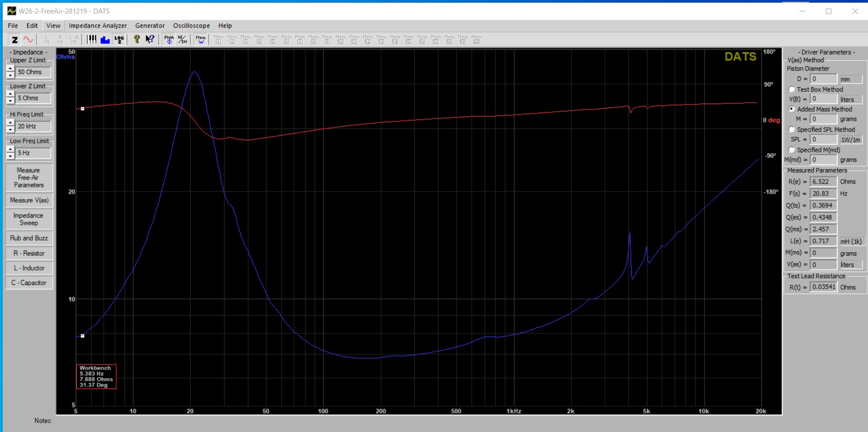
Task: Decrease the Low Freq Limit stepper
Action: click(x=10, y=157)
